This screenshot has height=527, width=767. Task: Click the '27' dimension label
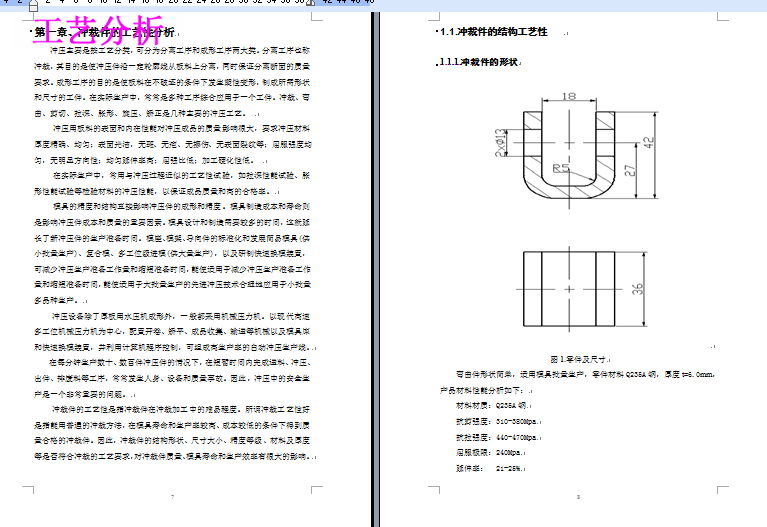630,170
